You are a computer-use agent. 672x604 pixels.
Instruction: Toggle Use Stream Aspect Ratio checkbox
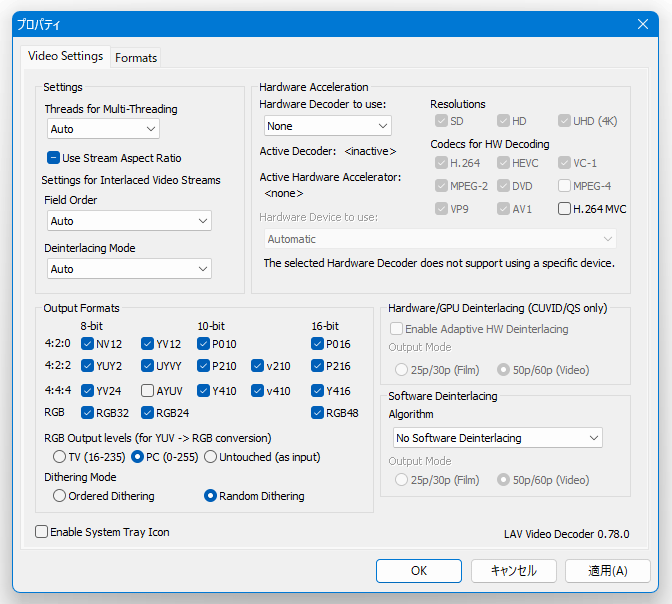coord(54,158)
